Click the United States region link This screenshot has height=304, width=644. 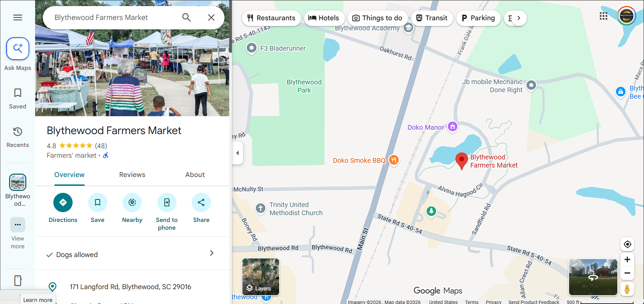[443, 302]
